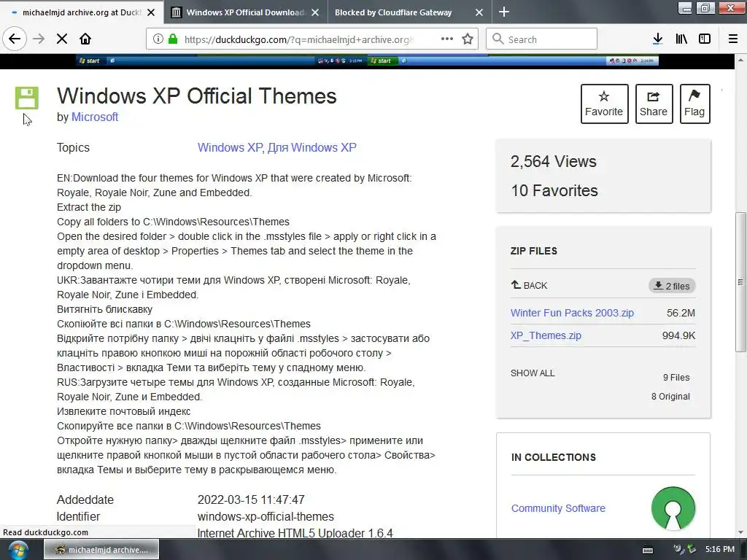Image resolution: width=747 pixels, height=560 pixels.
Task: Close the michaelmjd archive.org DuckDuckGo tab
Action: coord(151,12)
